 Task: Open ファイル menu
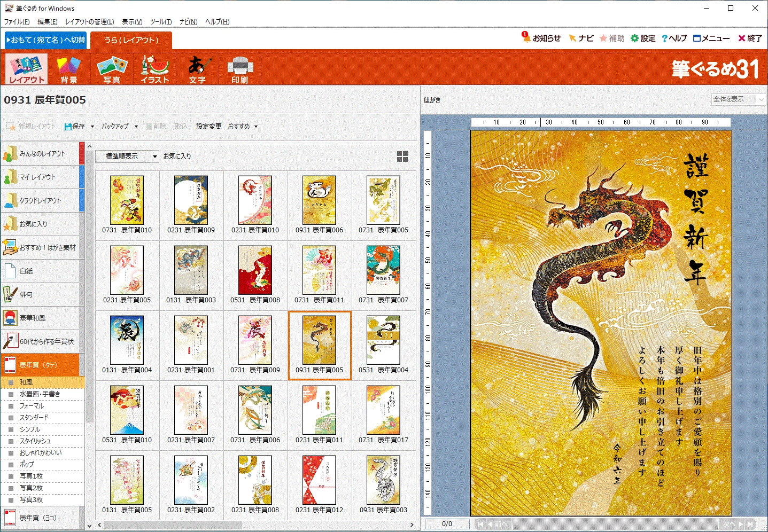tap(17, 22)
